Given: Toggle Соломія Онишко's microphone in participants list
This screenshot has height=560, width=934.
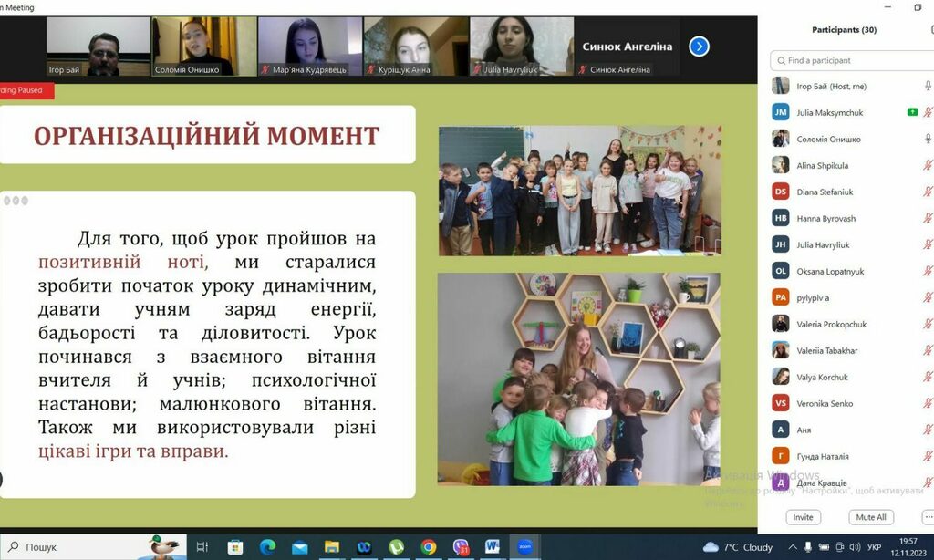Looking at the screenshot, I should [x=928, y=139].
